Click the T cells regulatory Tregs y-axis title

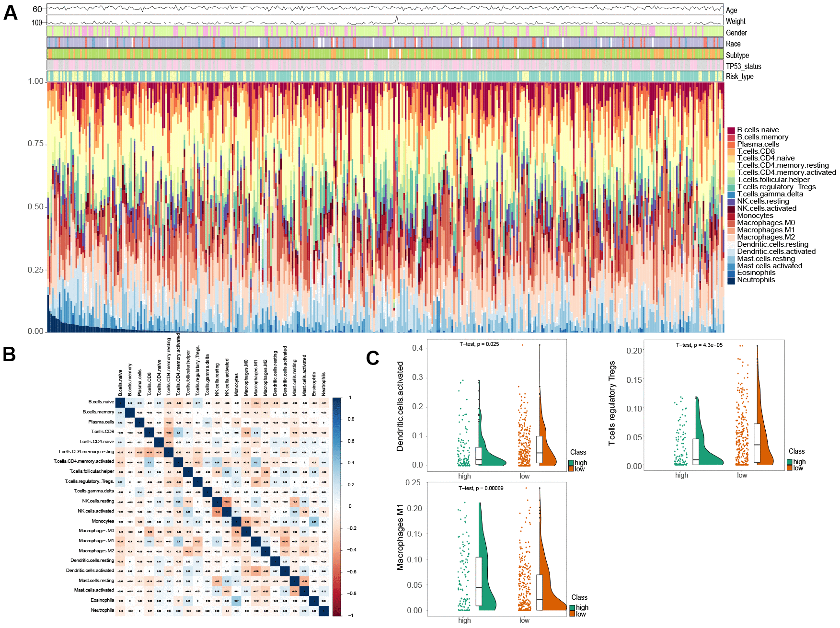[x=612, y=404]
